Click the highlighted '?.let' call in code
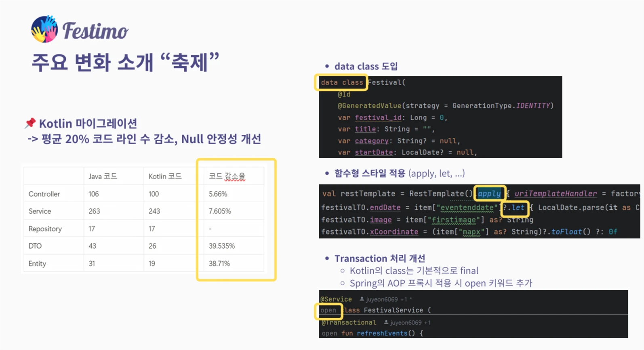The image size is (644, 350). tap(515, 207)
